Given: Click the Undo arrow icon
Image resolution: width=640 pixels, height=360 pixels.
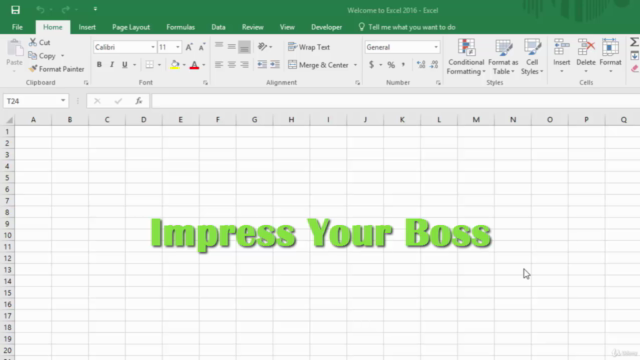Looking at the screenshot, I should 40,9.
